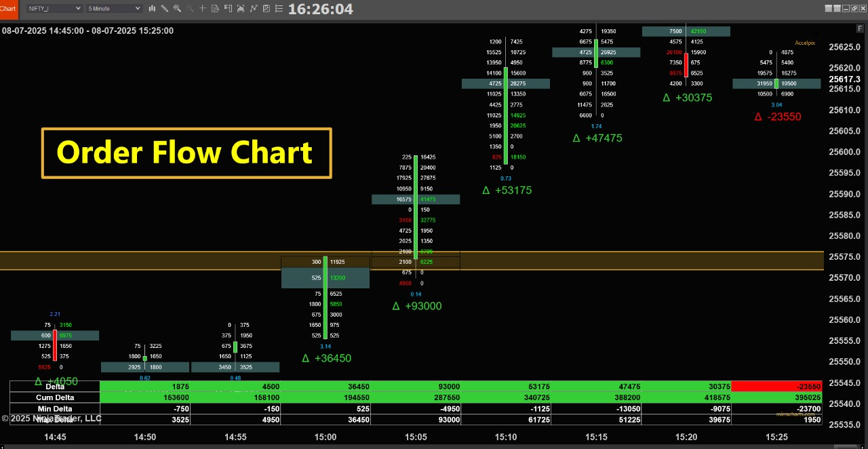Image resolution: width=868 pixels, height=449 pixels.
Task: Expand the NIFTY_I instrument dropdown
Action: click(54, 8)
